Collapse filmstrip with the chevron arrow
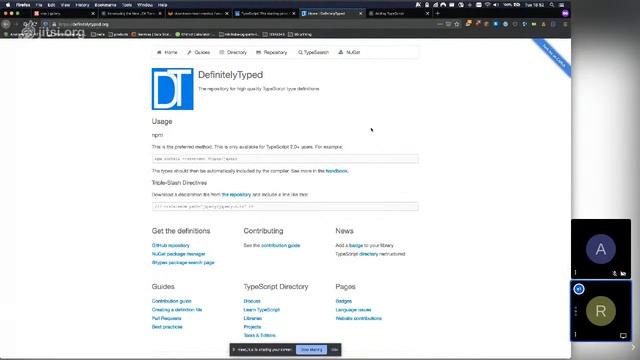Screen dimensions: 640x360 pos(633,347)
